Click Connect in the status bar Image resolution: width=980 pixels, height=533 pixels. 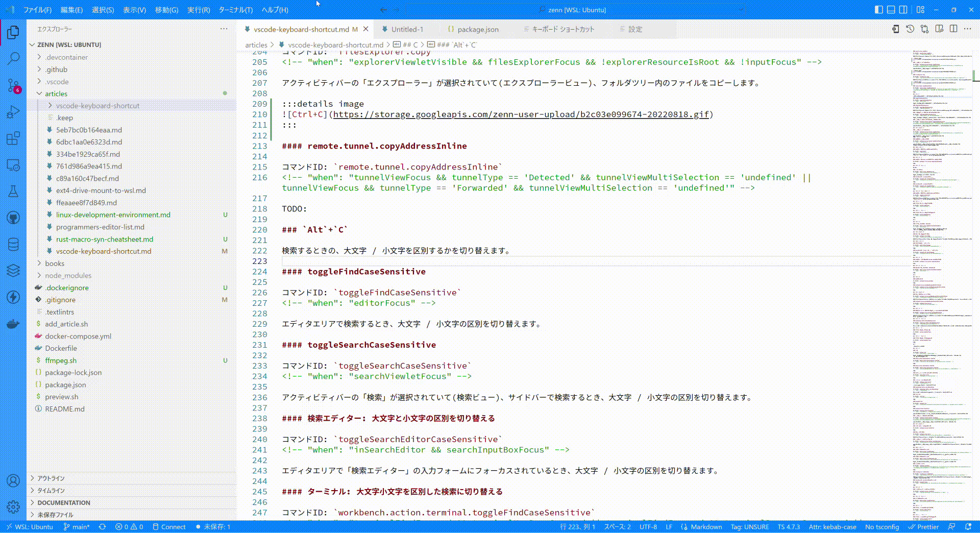(x=169, y=527)
